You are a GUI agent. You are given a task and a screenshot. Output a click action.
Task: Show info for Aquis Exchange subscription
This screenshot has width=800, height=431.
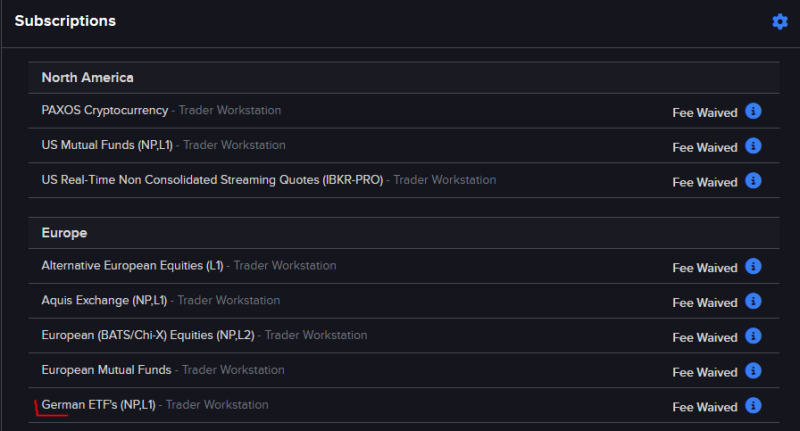click(753, 301)
